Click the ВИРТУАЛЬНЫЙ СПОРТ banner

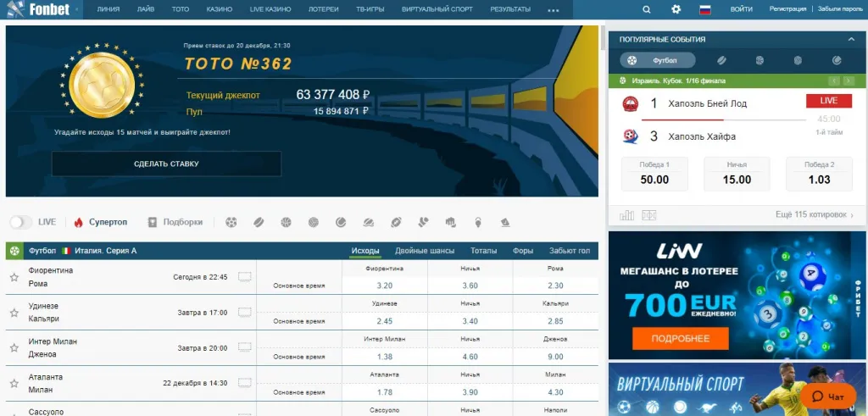tap(737, 389)
